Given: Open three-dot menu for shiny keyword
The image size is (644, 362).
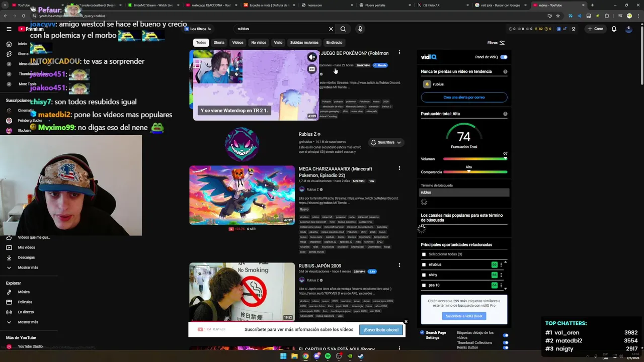Looking at the screenshot, I should tap(501, 275).
